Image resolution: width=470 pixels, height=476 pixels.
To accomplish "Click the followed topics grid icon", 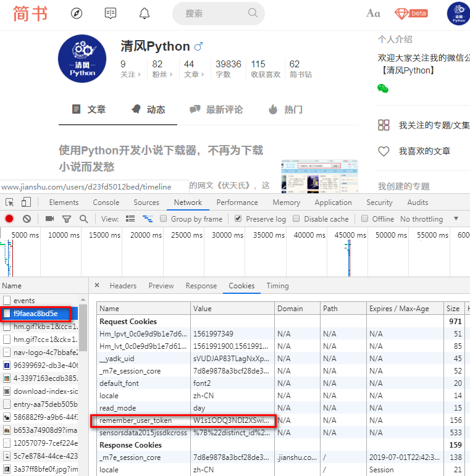I will coord(384,125).
